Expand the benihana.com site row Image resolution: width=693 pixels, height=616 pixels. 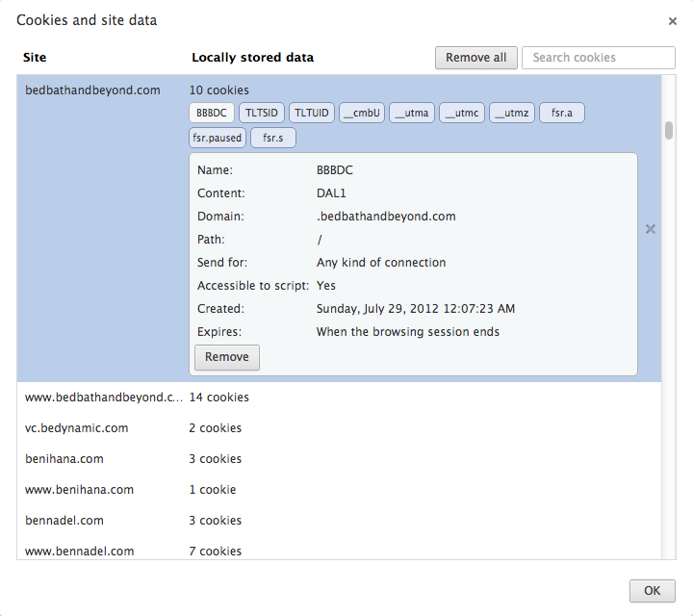pos(339,459)
